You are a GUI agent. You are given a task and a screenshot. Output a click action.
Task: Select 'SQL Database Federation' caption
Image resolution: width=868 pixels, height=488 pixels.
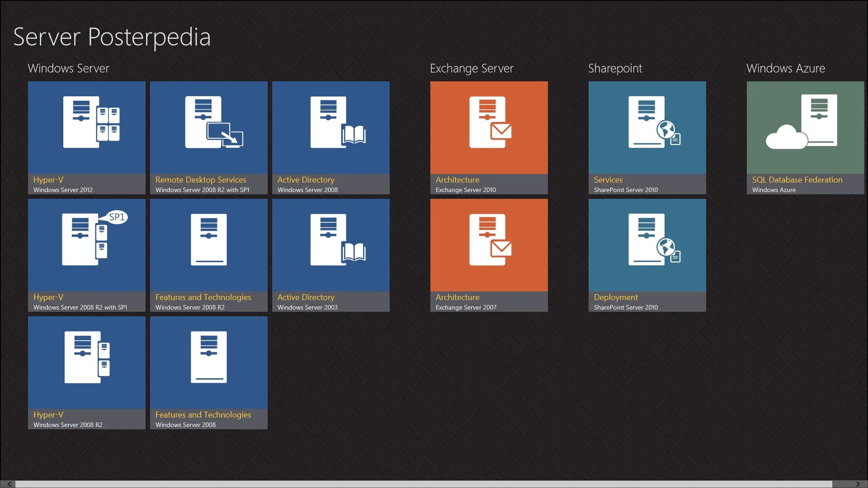797,179
